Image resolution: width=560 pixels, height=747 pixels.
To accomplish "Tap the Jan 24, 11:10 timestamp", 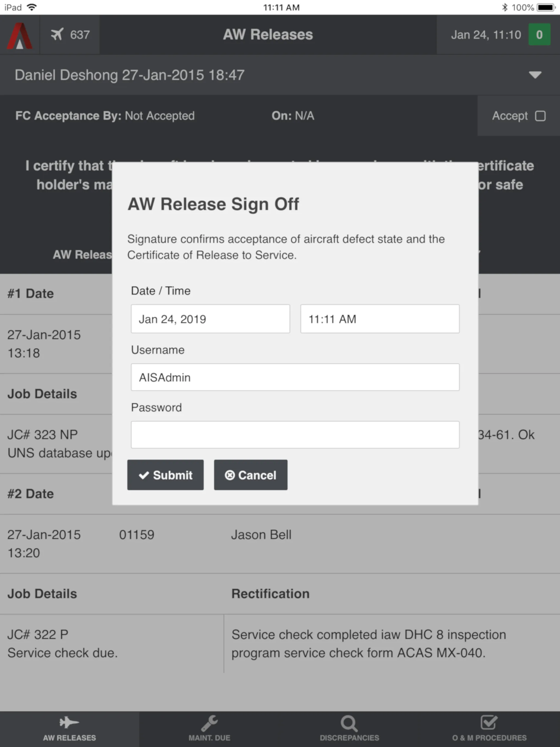I will 486,35.
